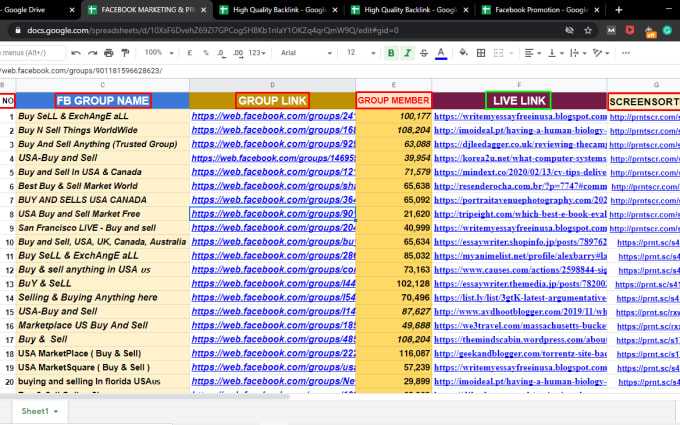Open the extension with the 'off' badge
Screen dimensions: 680x425
pyautogui.click(x=649, y=31)
